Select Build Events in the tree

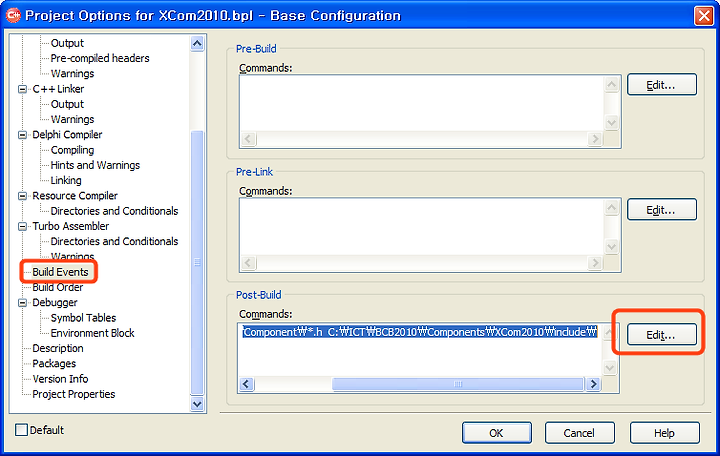60,272
